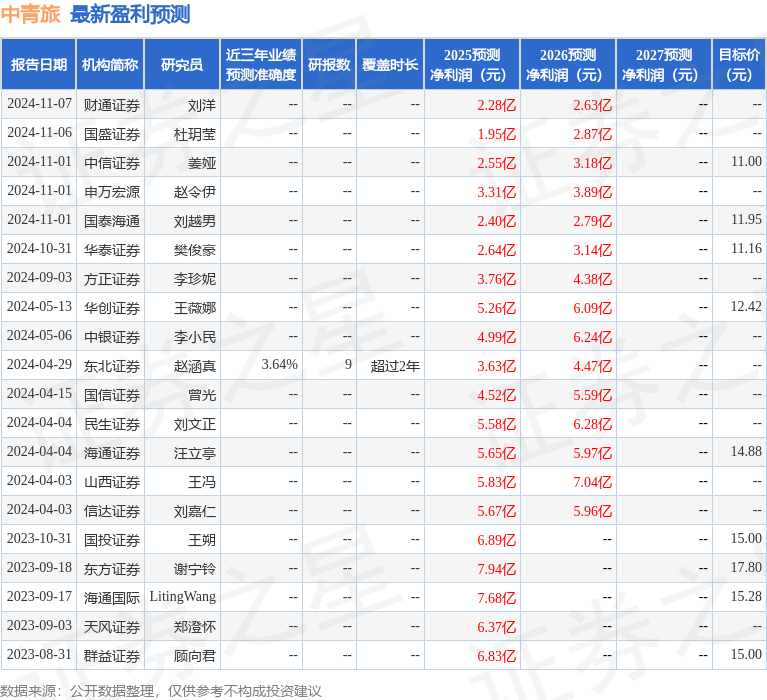767x700 pixels.
Task: Select researcher 刘洋
Action: (x=202, y=105)
